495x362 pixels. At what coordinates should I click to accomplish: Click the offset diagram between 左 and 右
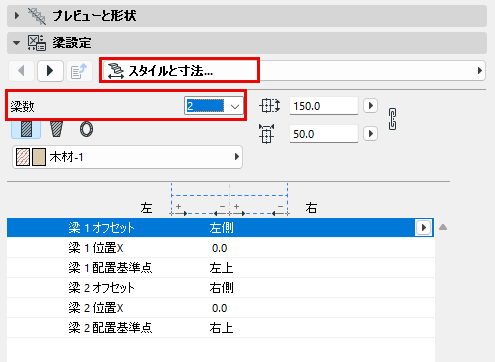click(x=229, y=199)
